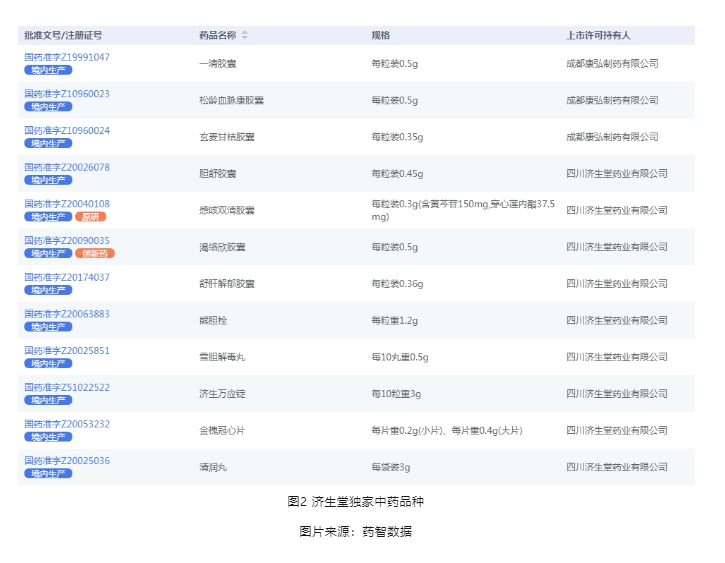Image resolution: width=725 pixels, height=563 pixels.
Task: Click spec cell 每粒装0.45g
Action: (x=398, y=174)
